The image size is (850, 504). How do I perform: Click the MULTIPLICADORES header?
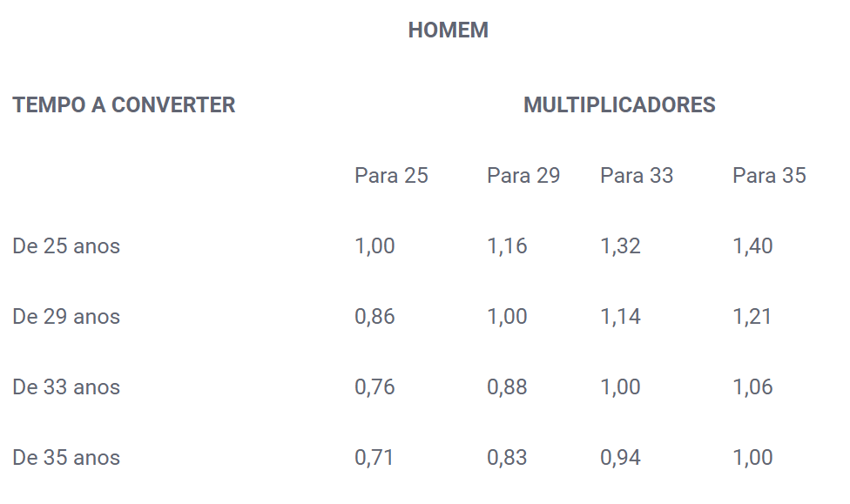pyautogui.click(x=619, y=105)
